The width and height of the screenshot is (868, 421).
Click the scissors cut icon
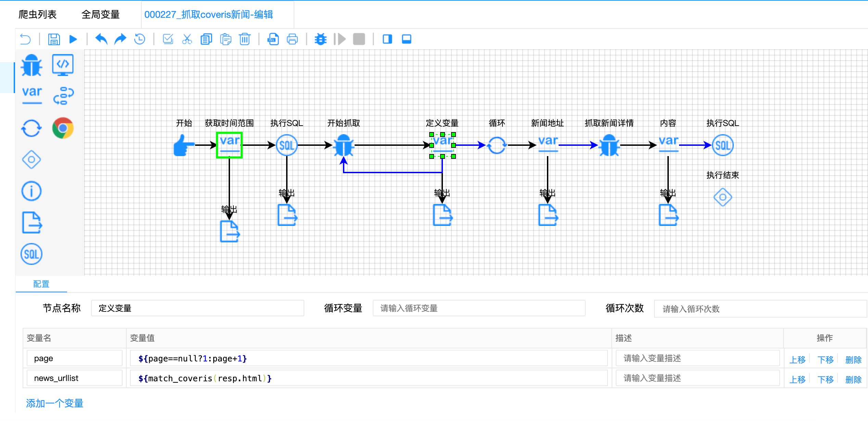(x=187, y=39)
